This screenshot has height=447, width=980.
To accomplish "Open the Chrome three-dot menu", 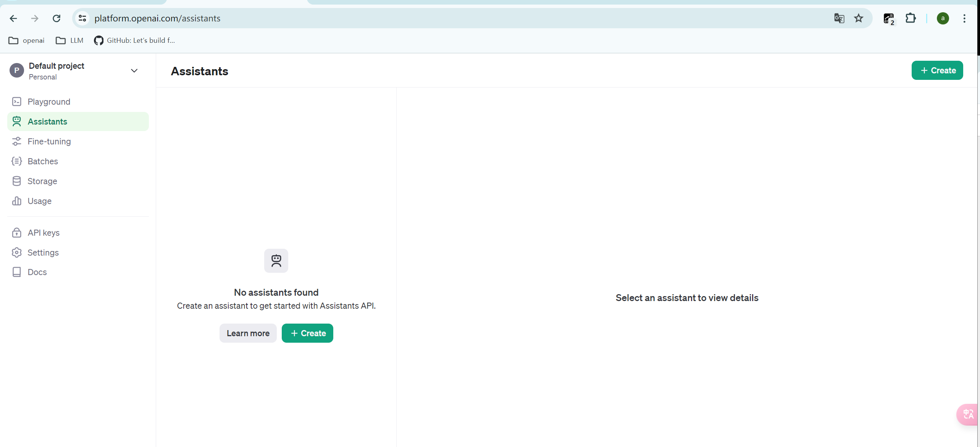I will tap(964, 18).
